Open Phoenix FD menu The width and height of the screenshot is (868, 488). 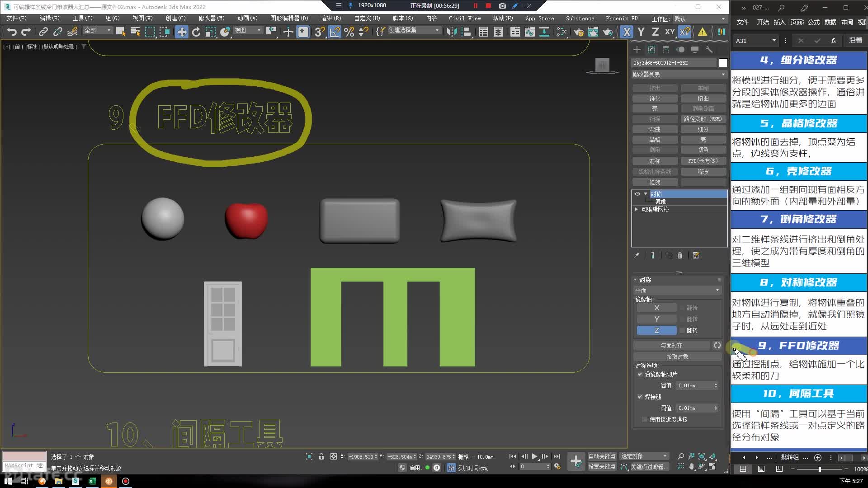click(622, 19)
